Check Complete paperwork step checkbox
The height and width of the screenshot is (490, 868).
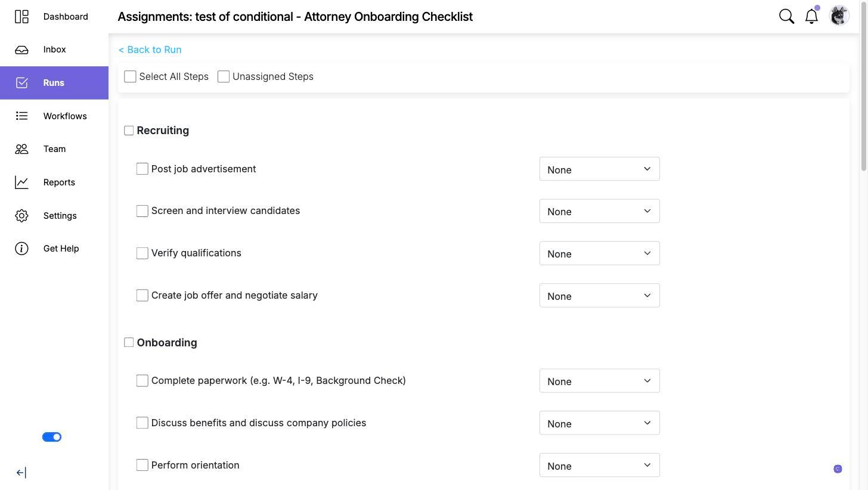(x=142, y=380)
